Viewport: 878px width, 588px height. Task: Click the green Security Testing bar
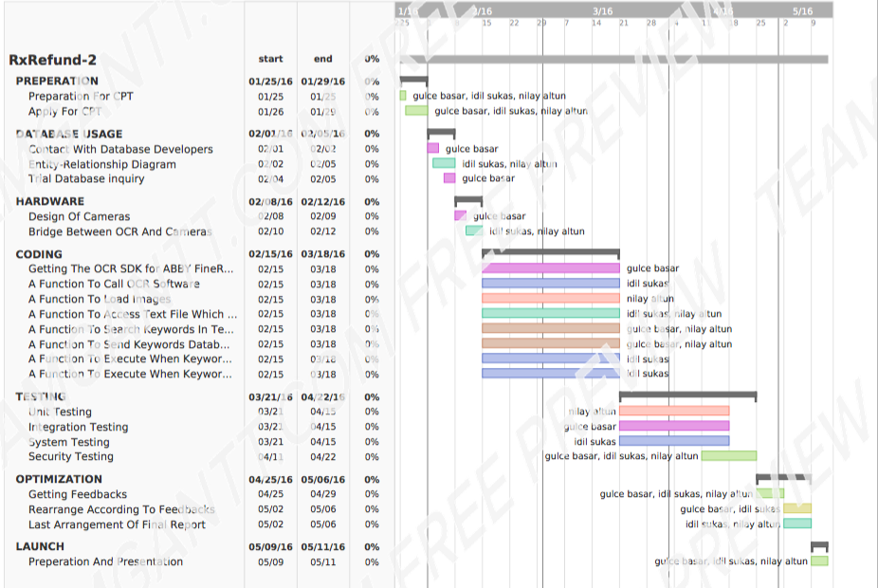click(x=728, y=456)
